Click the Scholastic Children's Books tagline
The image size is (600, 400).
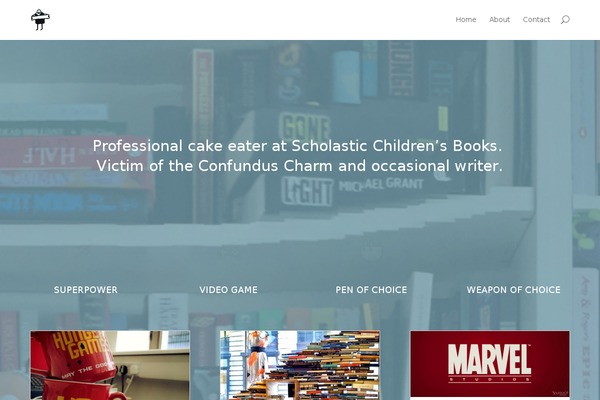point(297,146)
